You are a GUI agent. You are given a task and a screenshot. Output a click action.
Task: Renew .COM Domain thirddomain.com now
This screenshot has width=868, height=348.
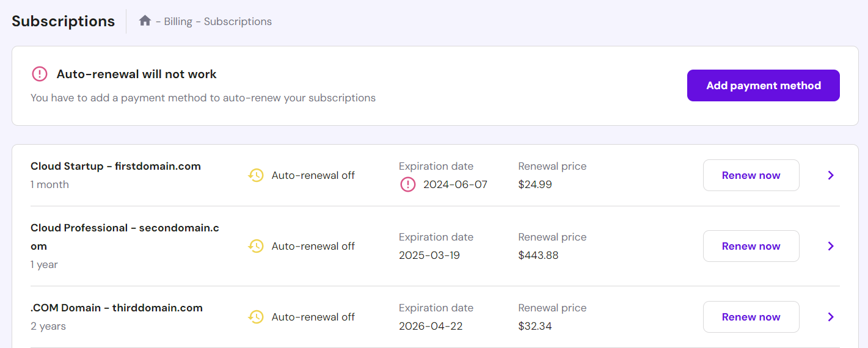coord(751,317)
